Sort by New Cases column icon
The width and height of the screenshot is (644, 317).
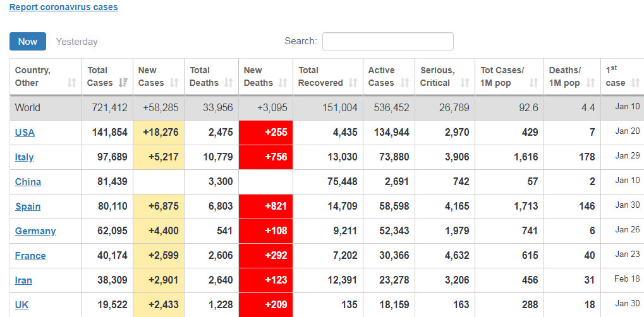click(x=174, y=83)
